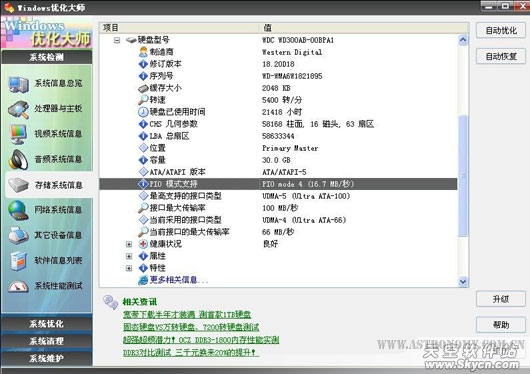Switch to the 系统清理 section
Screen dimensions: 530x374
tap(47, 341)
